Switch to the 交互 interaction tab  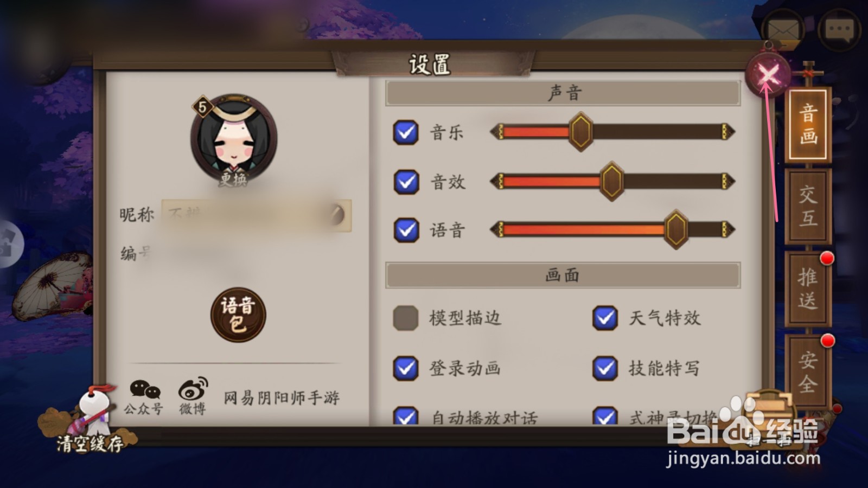tap(808, 206)
